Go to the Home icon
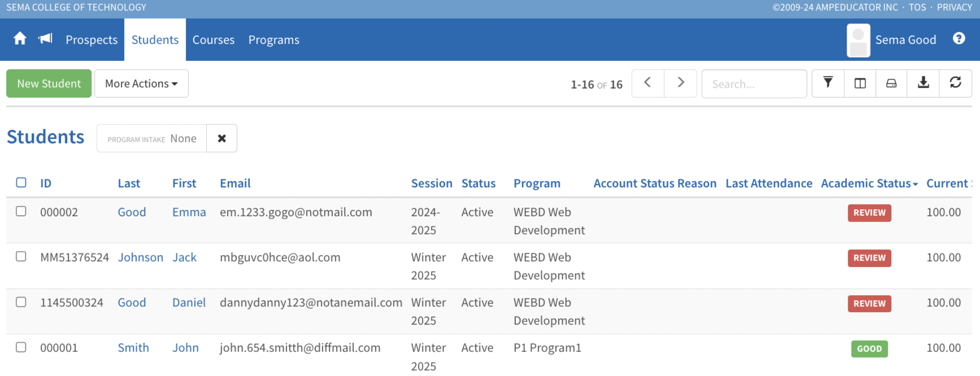This screenshot has height=376, width=980. point(20,39)
